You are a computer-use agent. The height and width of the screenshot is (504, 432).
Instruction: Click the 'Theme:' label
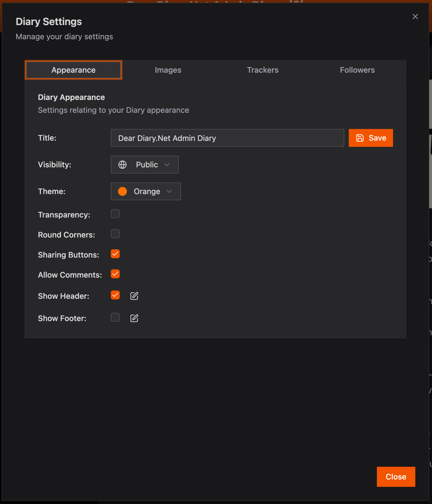click(51, 191)
